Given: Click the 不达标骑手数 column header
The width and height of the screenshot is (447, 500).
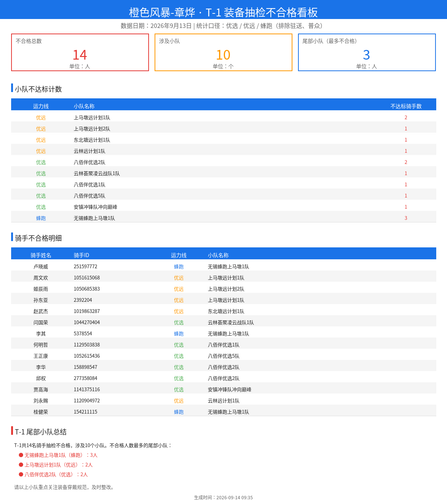Looking at the screenshot, I should point(406,106).
